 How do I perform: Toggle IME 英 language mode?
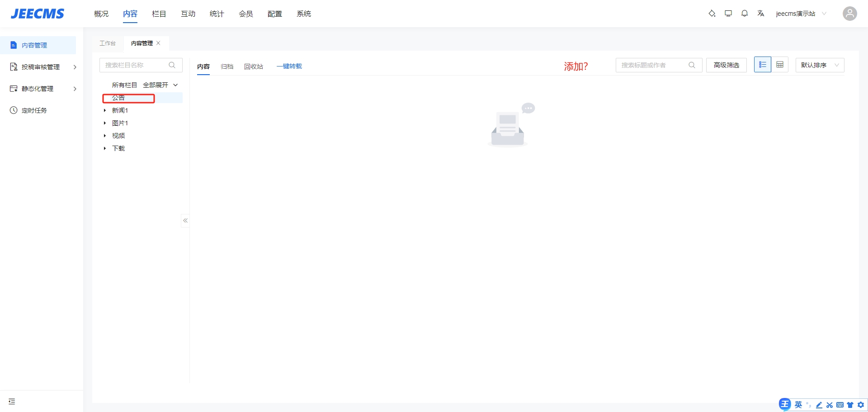[x=798, y=405]
